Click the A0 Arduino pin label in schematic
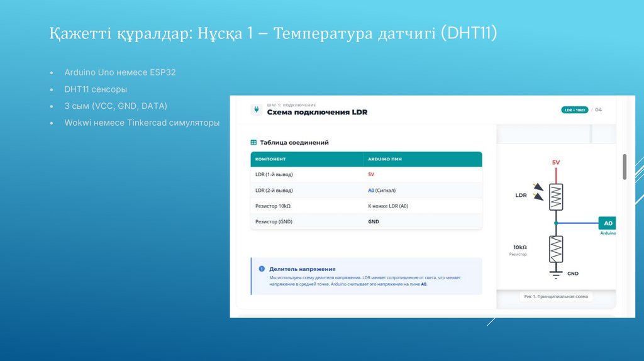The height and width of the screenshot is (361, 644). 607,223
